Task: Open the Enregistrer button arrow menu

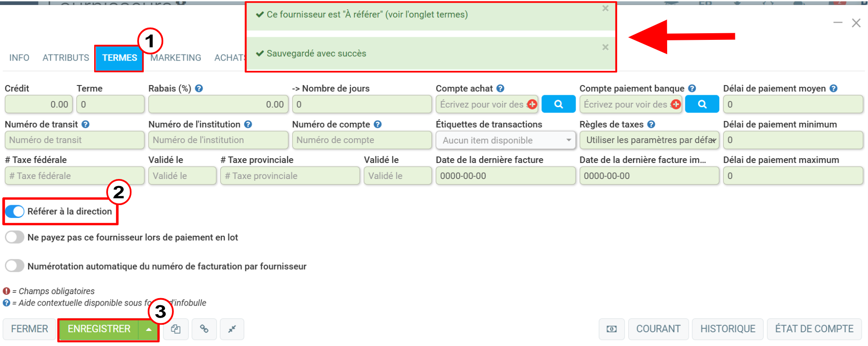Action: 149,329
